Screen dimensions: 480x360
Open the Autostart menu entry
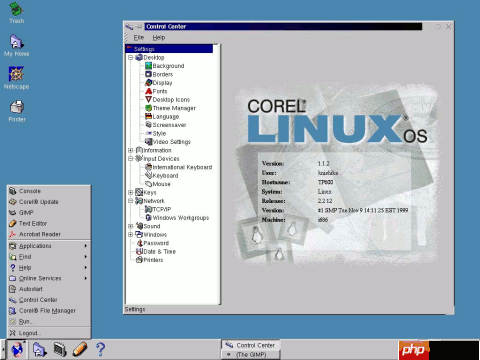point(49,289)
